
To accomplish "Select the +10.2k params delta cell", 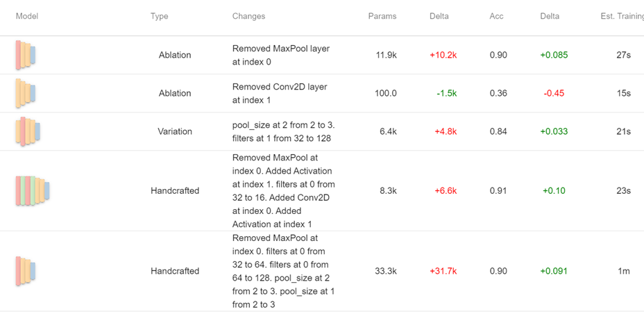I will [443, 55].
